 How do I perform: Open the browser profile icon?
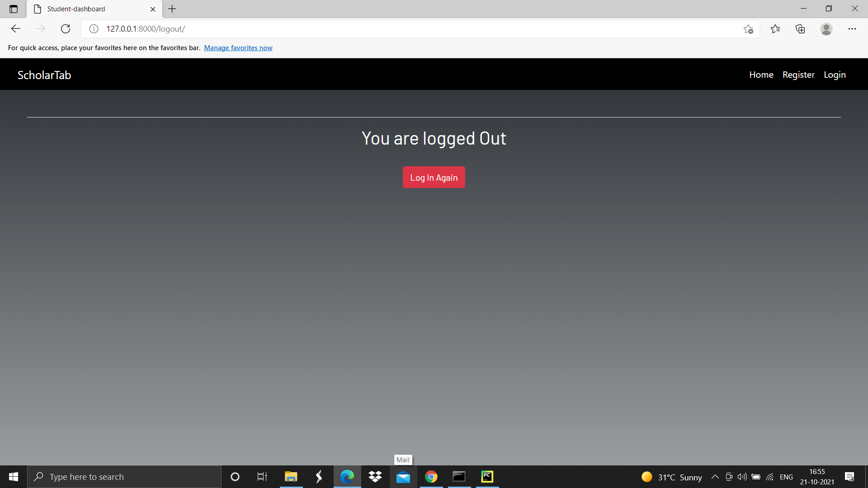[x=826, y=29]
